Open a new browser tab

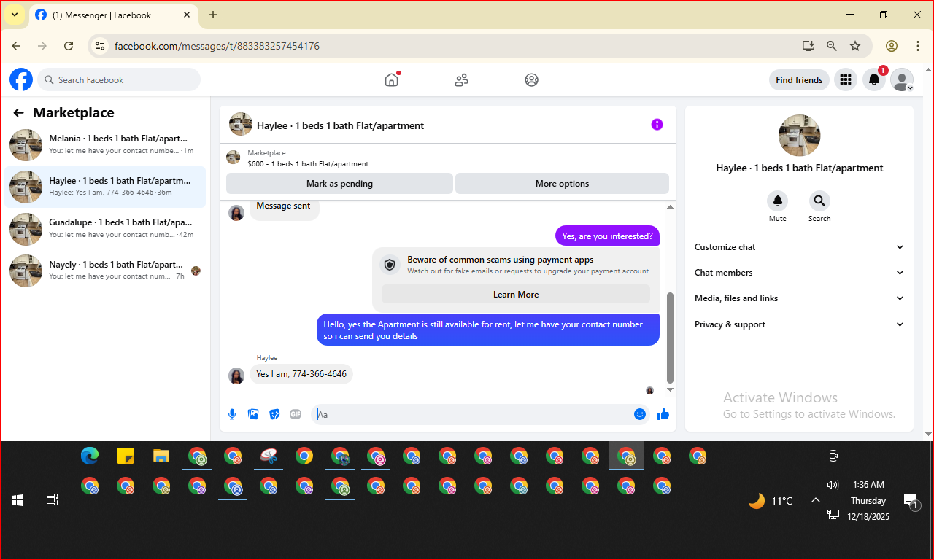[213, 15]
